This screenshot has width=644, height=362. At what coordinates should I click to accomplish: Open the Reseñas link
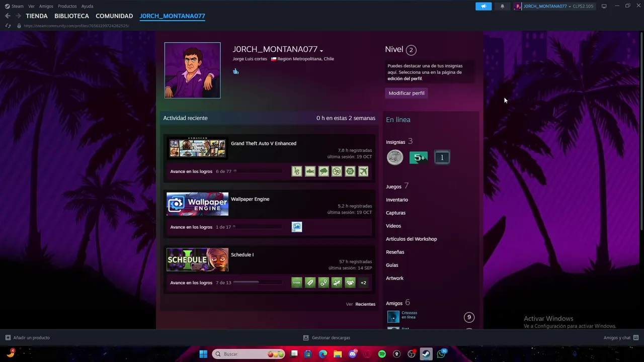[395, 252]
